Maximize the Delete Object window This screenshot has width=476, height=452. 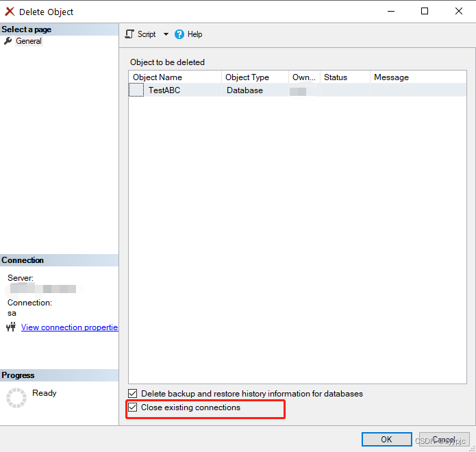point(425,11)
